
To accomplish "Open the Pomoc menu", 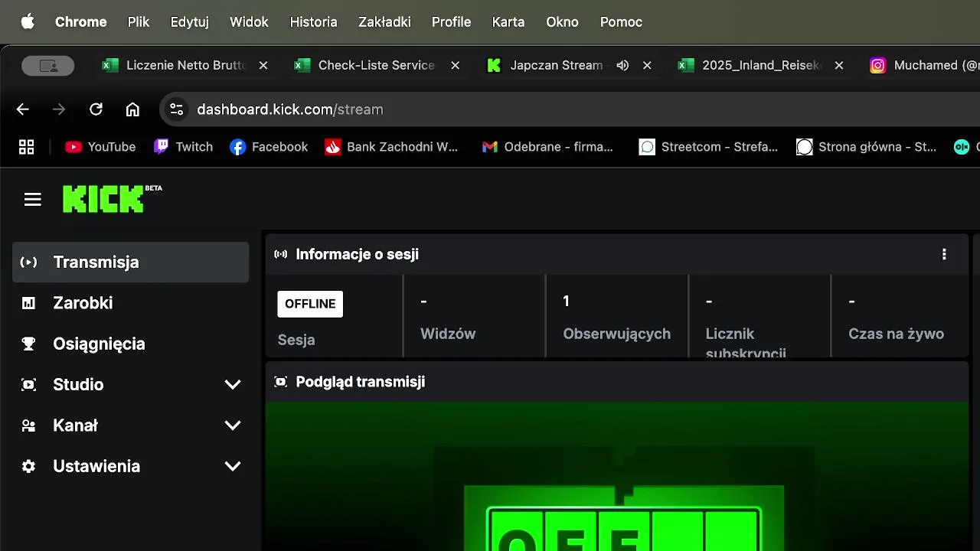I will pyautogui.click(x=621, y=22).
